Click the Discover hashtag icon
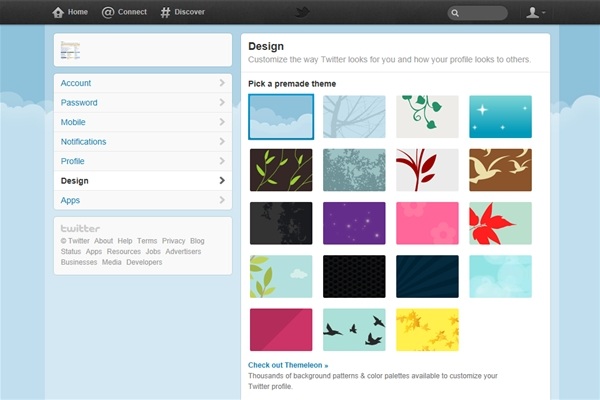 [165, 12]
